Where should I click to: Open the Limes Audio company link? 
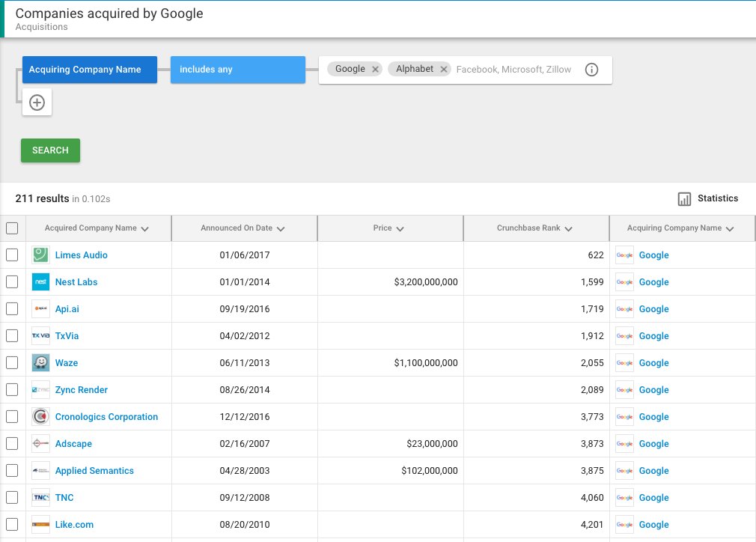point(81,255)
